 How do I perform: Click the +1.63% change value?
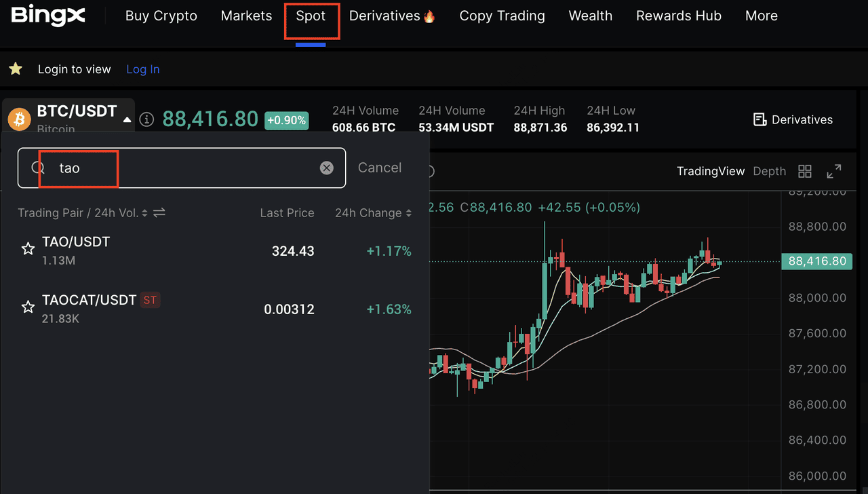point(389,309)
